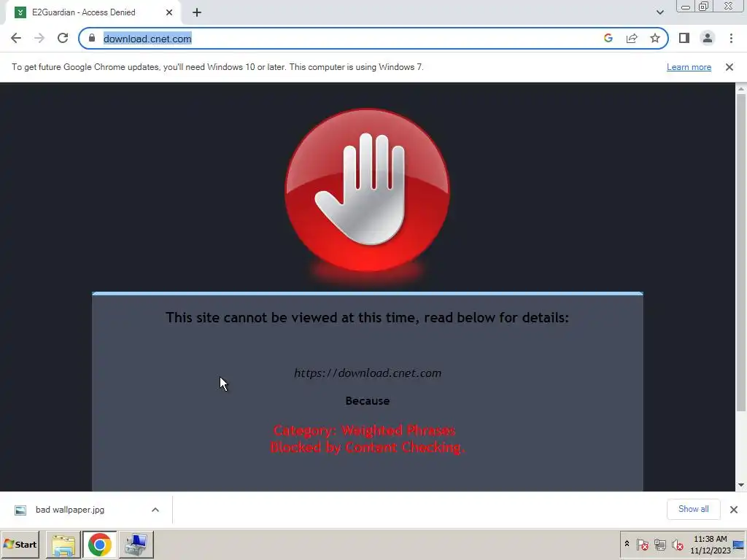747x560 pixels.
Task: Click the Google icon in address bar
Action: (x=608, y=38)
